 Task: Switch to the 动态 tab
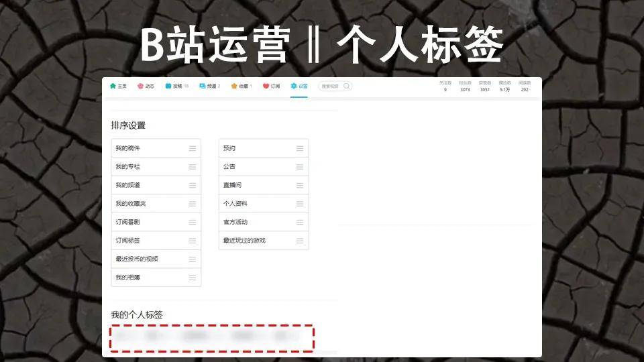[x=146, y=86]
